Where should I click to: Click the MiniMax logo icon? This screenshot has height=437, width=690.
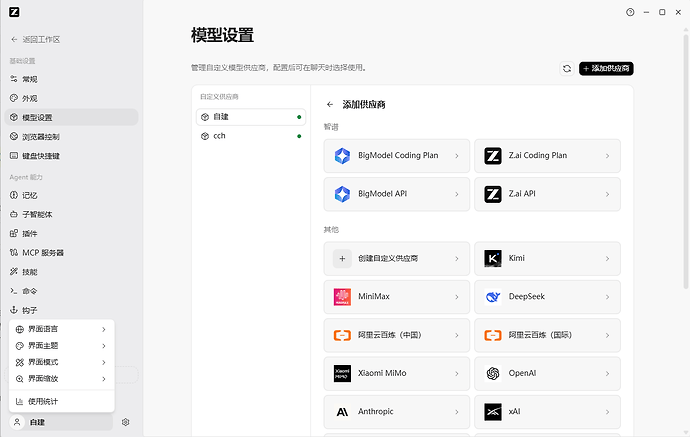(342, 297)
